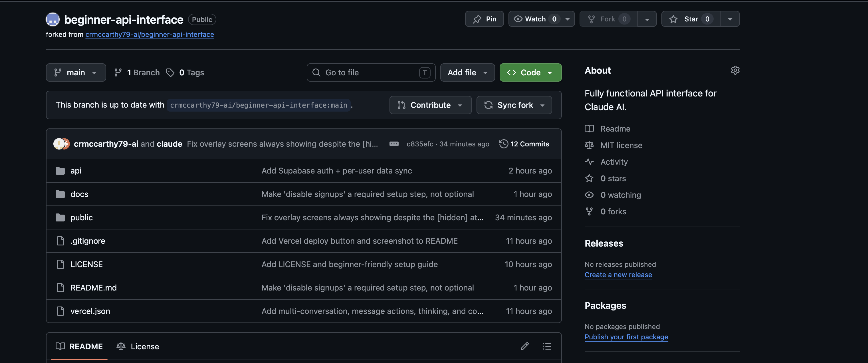
Task: Expand the Contribute dropdown
Action: pos(430,105)
